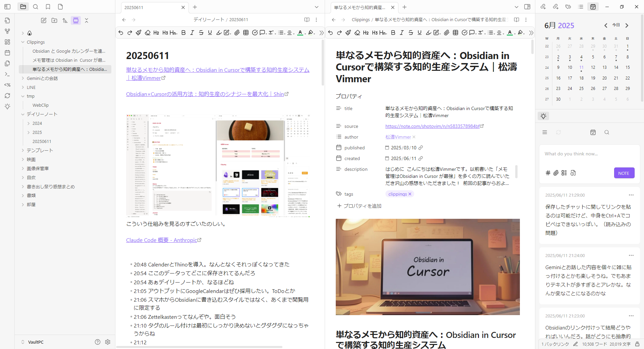Apply H2 heading in the right Clippings note toolbar
The height and width of the screenshot is (349, 644).
366,33
